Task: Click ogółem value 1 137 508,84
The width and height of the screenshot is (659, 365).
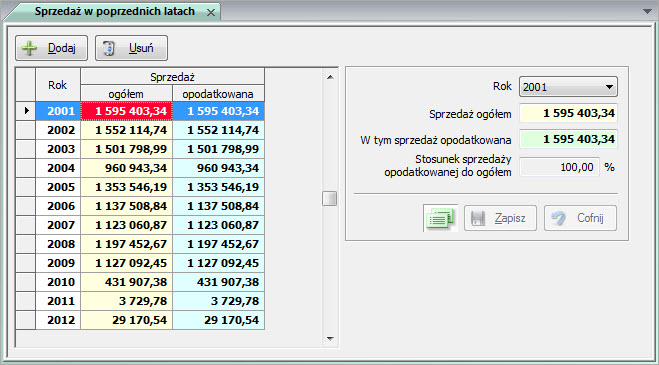Action: (127, 206)
